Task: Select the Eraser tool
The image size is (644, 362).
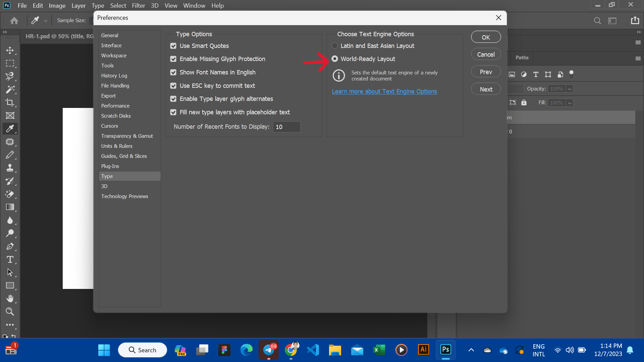Action: (x=10, y=194)
